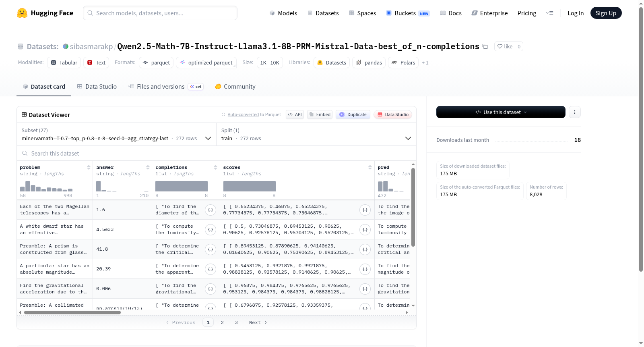644x347 pixels.
Task: Filter by Text modality tag
Action: click(96, 62)
